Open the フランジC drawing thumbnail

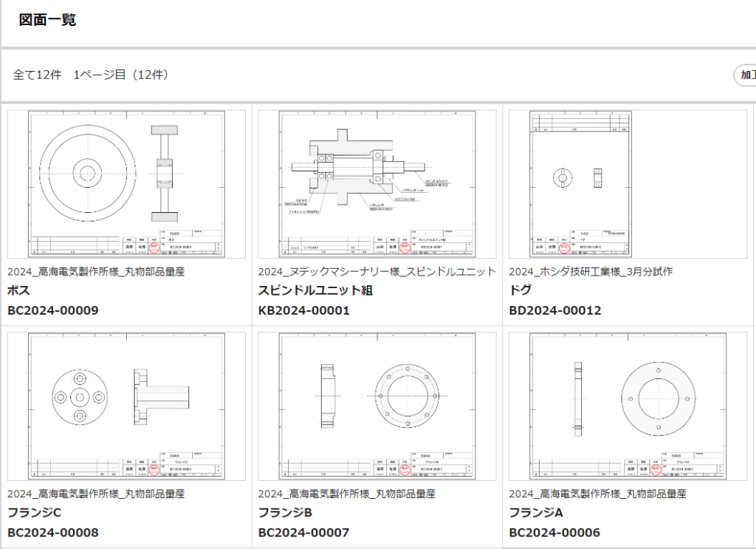click(126, 406)
